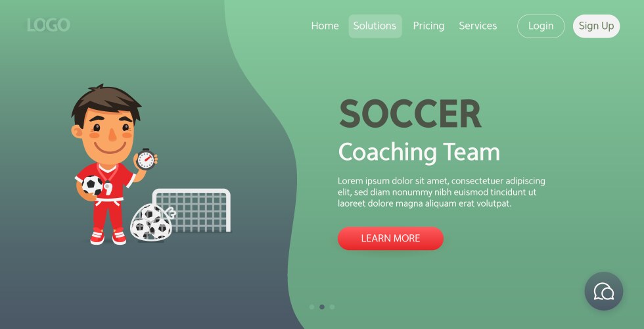Select the first carousel dot
Image resolution: width=644 pixels, height=329 pixels.
311,307
